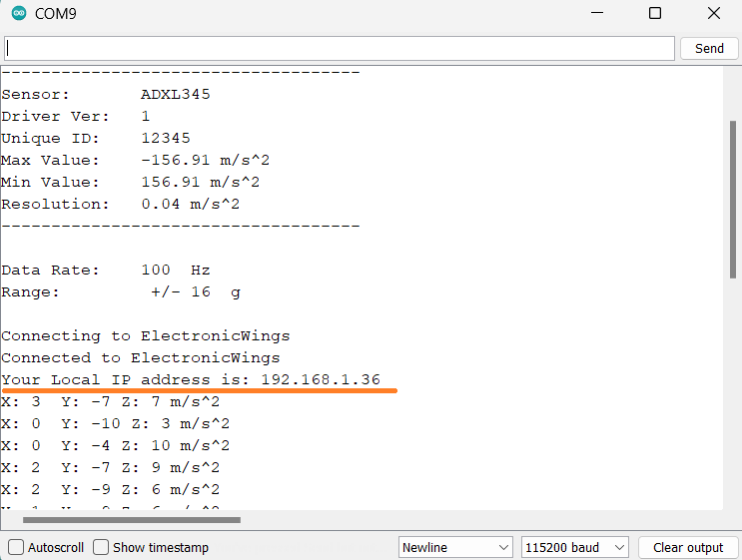Click the 'Sensor: ADXL345' line
The image size is (742, 560).
pyautogui.click(x=106, y=94)
